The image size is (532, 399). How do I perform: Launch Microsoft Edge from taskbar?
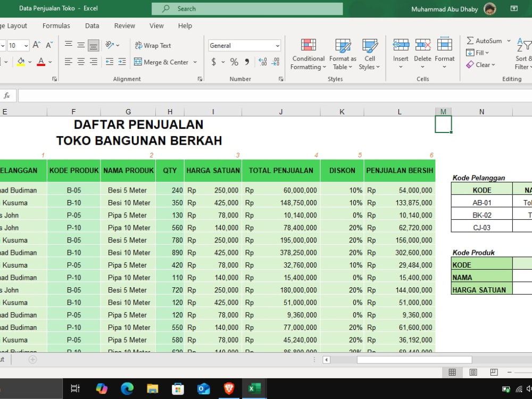coord(127,388)
